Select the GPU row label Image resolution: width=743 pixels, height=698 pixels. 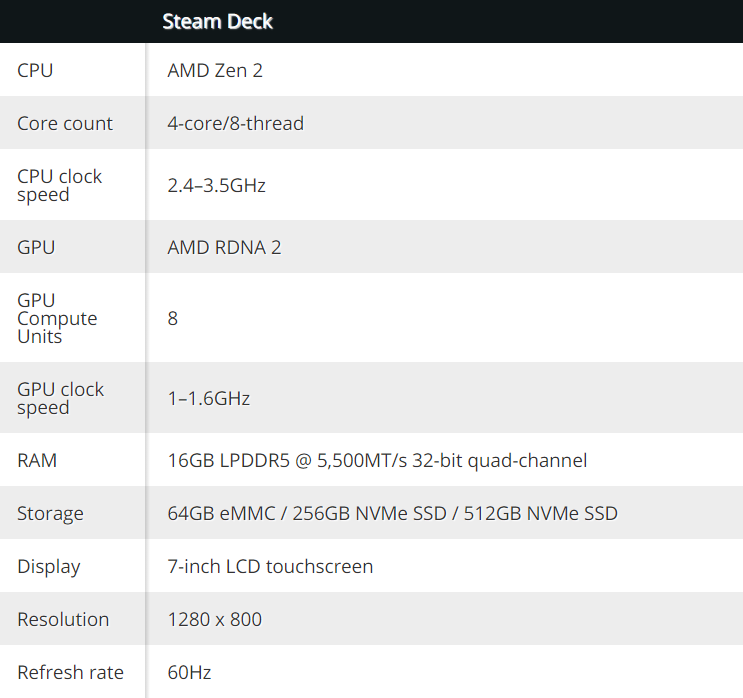tap(36, 247)
